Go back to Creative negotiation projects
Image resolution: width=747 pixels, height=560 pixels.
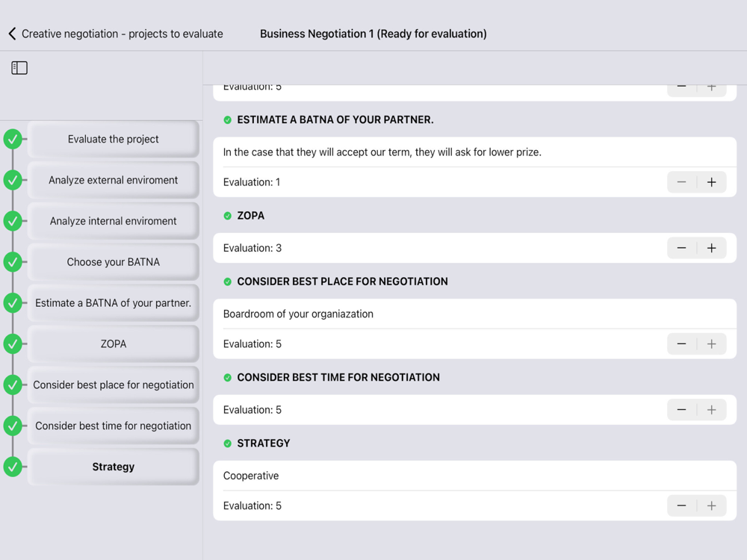(116, 34)
